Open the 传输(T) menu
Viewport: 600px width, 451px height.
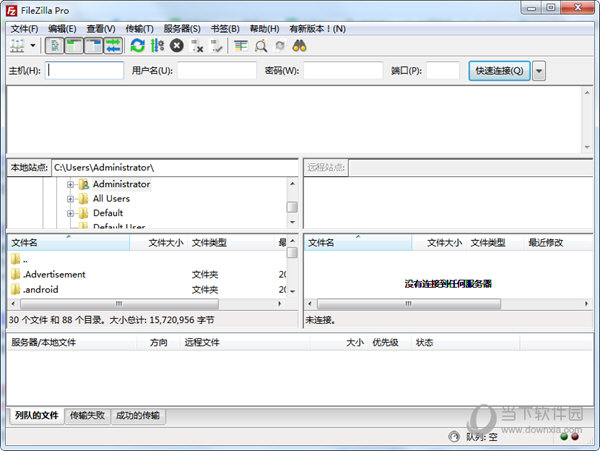(139, 29)
